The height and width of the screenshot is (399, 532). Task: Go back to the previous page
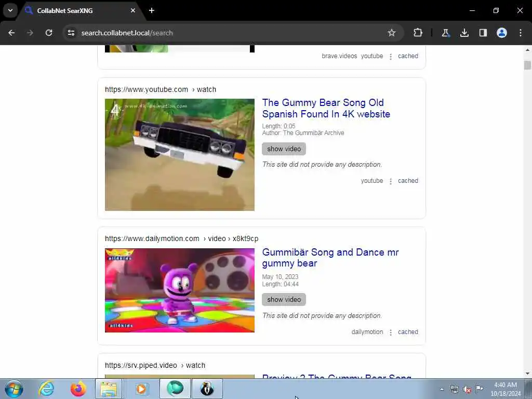point(11,33)
